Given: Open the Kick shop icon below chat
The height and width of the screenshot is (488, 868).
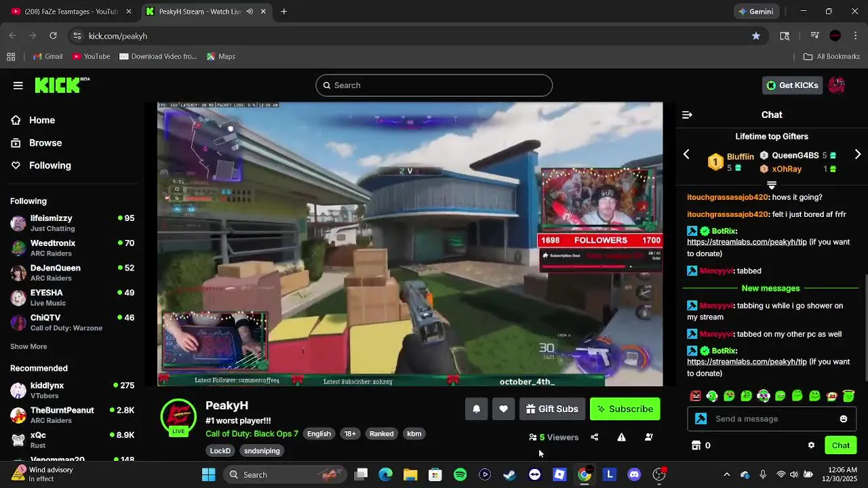Looking at the screenshot, I should point(696,445).
